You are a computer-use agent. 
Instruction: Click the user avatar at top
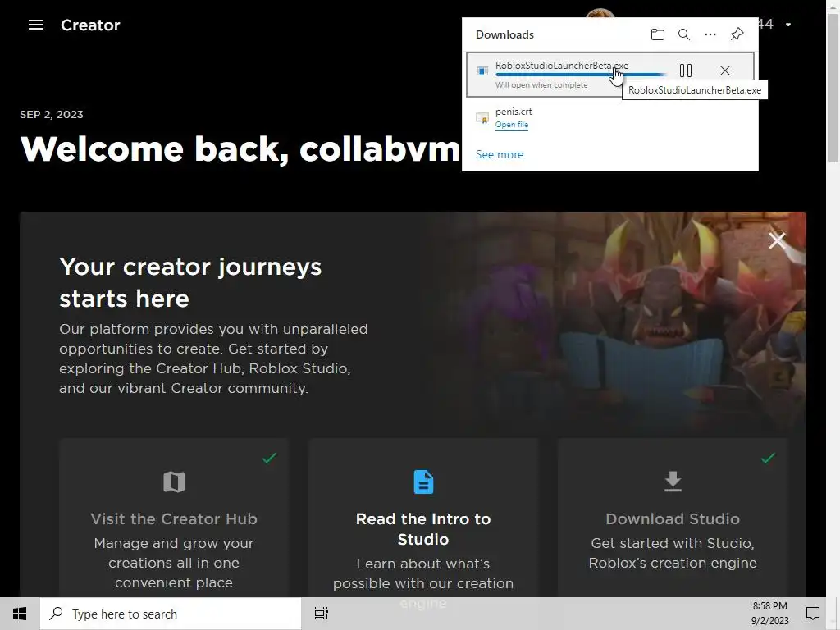coord(600,13)
